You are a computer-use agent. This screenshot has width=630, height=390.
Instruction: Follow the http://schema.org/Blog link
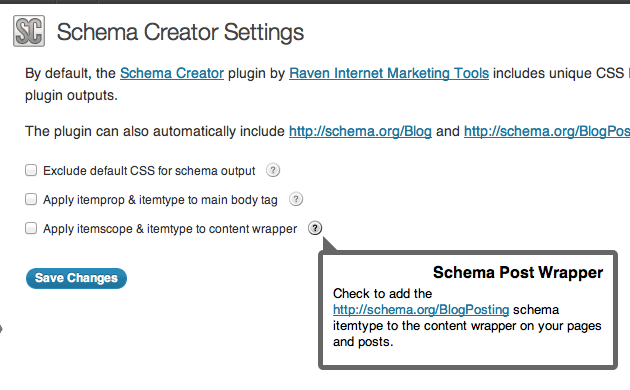click(x=360, y=131)
